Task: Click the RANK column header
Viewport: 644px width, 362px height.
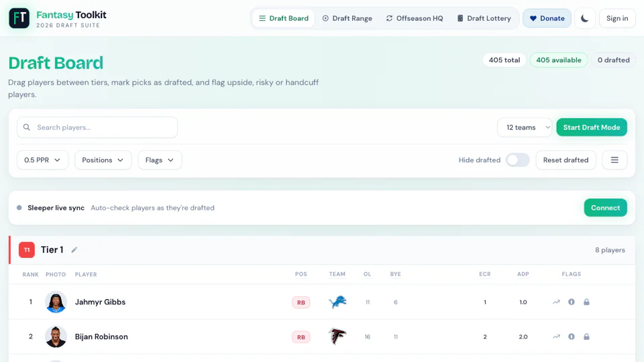Action: 30,275
